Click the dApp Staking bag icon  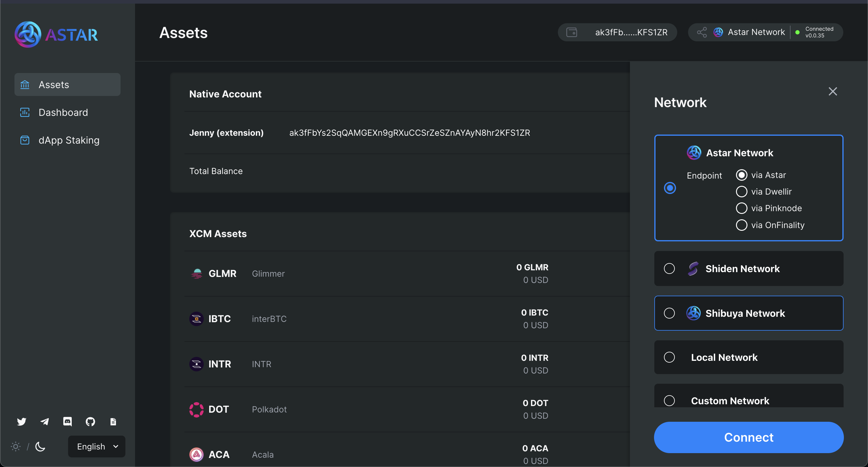(x=25, y=140)
